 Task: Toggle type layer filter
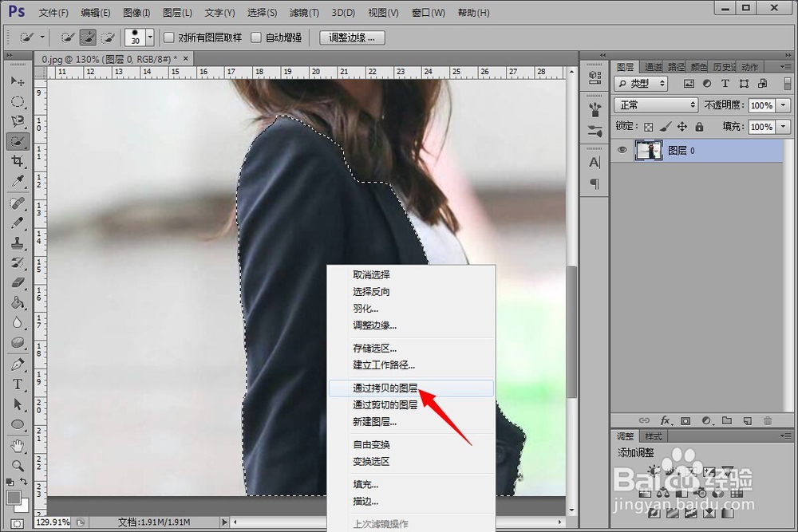coord(725,84)
